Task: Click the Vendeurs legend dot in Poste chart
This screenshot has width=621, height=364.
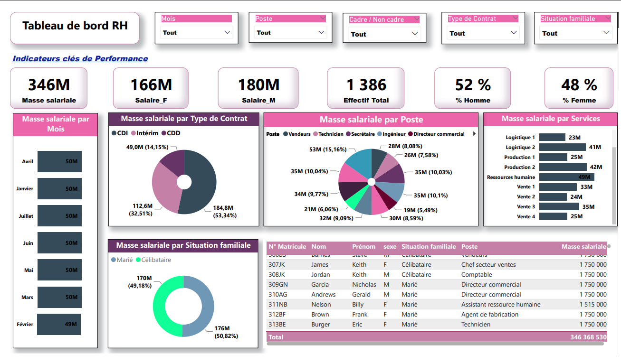Action: 286,134
